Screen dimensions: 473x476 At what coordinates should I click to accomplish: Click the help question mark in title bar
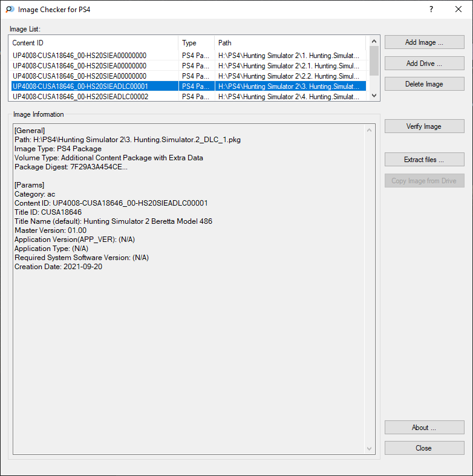[x=431, y=10]
